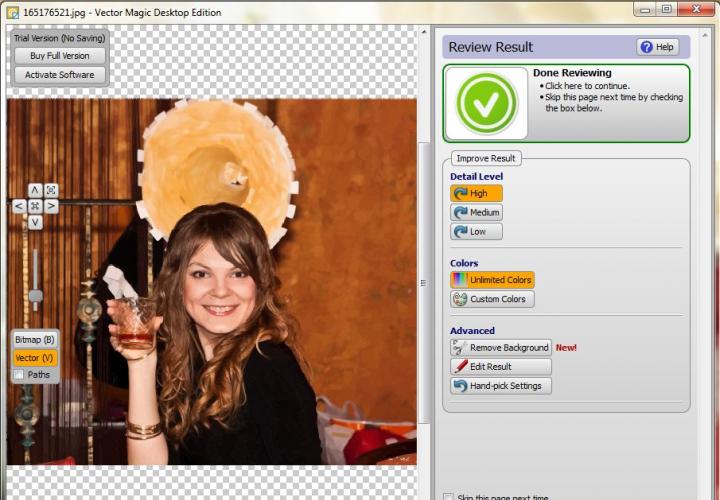Choose Custom Colors option
720x500 pixels.
coord(492,299)
